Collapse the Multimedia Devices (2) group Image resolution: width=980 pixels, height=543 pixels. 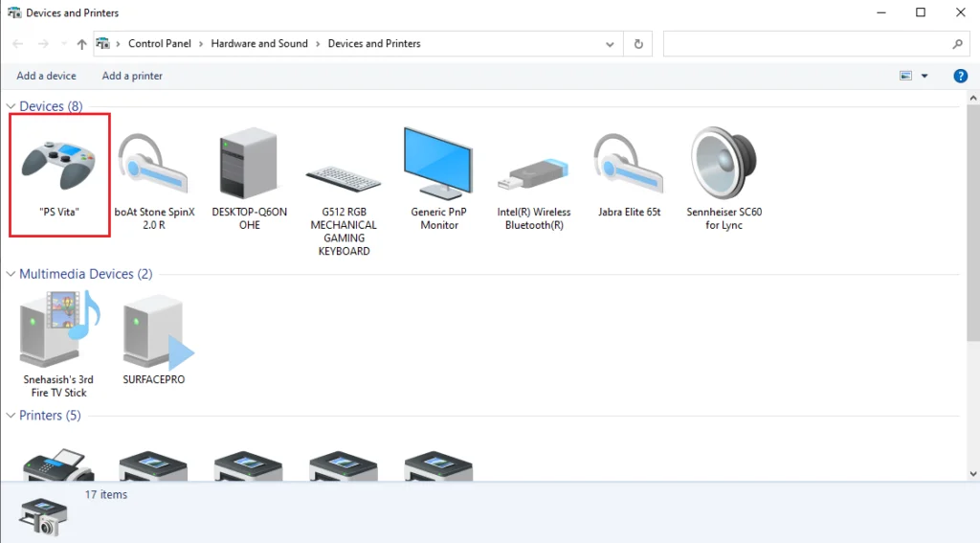[x=11, y=274]
